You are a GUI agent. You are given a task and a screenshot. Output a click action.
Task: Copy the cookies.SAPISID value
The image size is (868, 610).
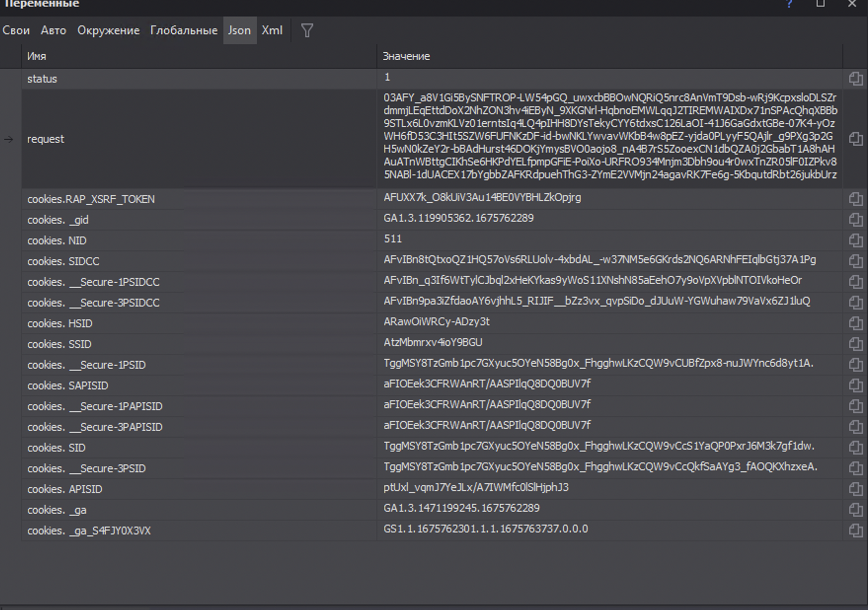click(x=856, y=385)
